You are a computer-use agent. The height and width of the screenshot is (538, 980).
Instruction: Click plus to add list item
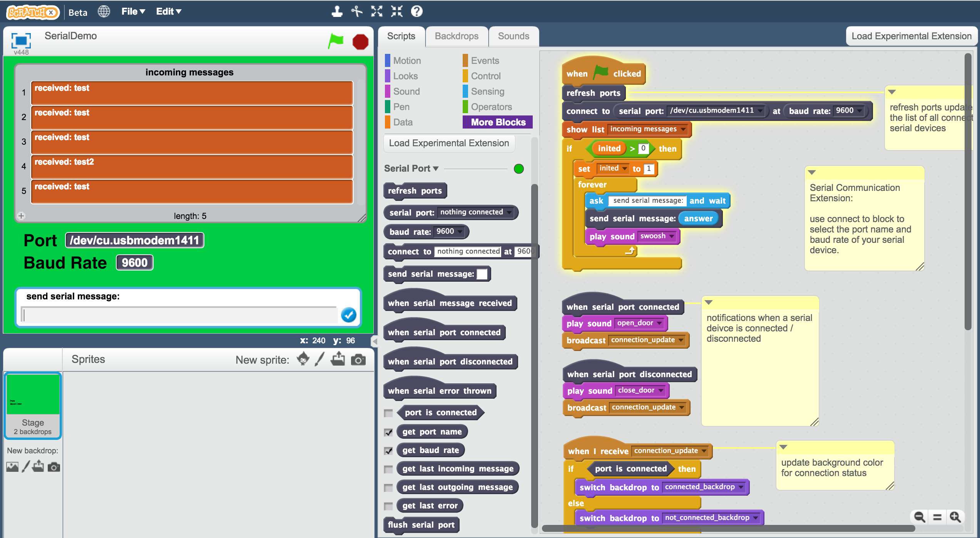21,216
